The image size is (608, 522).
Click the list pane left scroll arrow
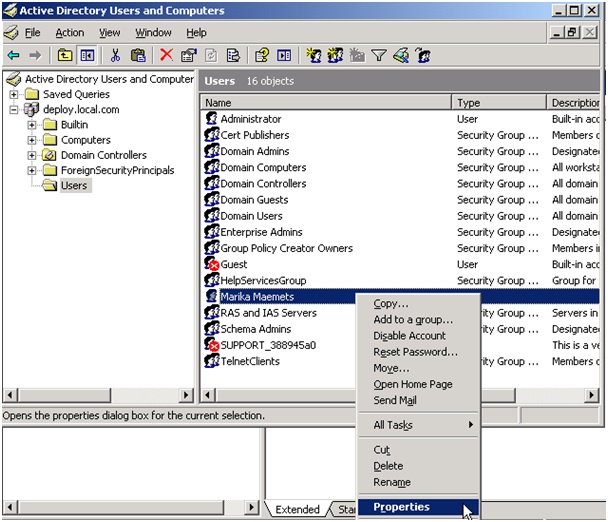click(207, 395)
